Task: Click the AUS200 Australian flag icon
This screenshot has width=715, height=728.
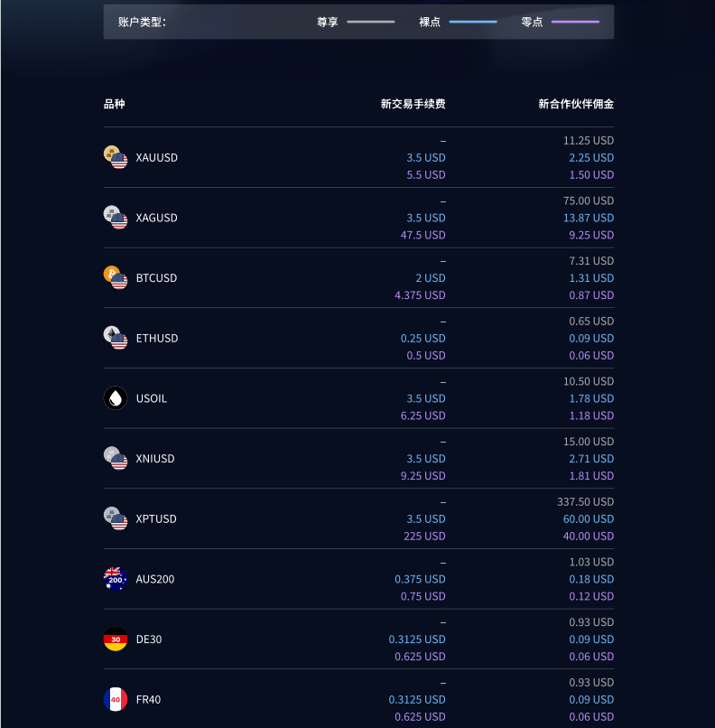Action: tap(116, 579)
